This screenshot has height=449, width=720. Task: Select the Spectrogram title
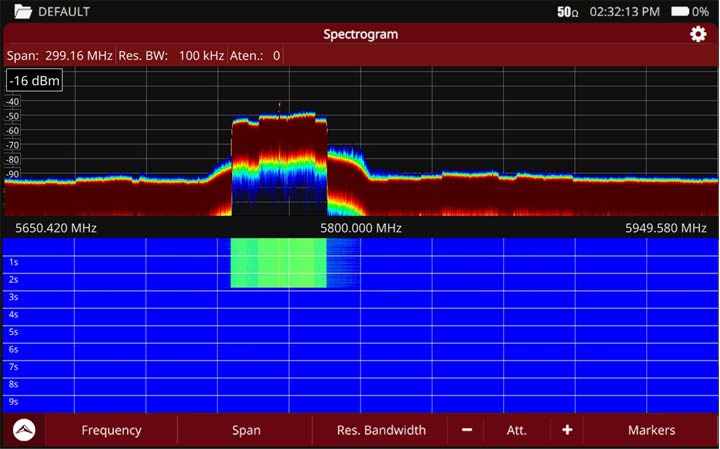(x=360, y=34)
